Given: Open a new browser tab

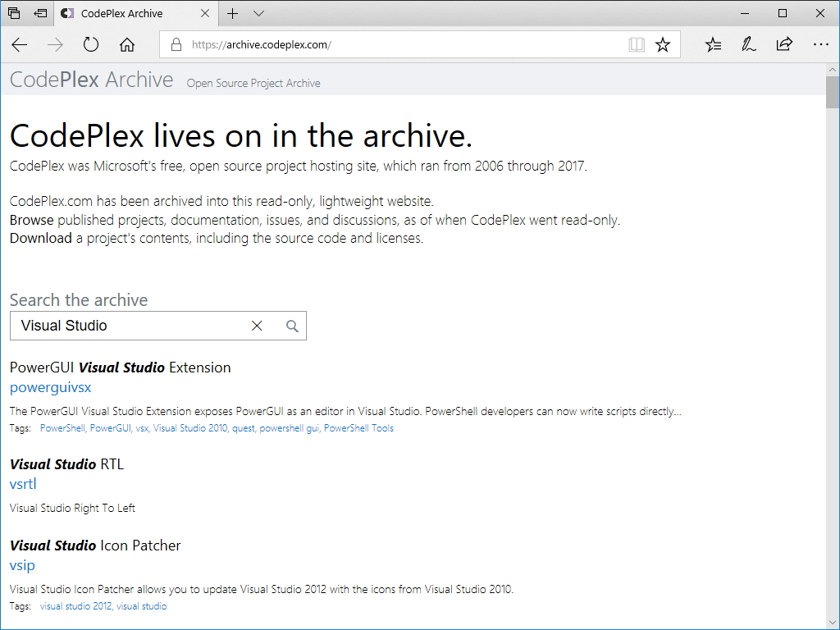Looking at the screenshot, I should [234, 14].
